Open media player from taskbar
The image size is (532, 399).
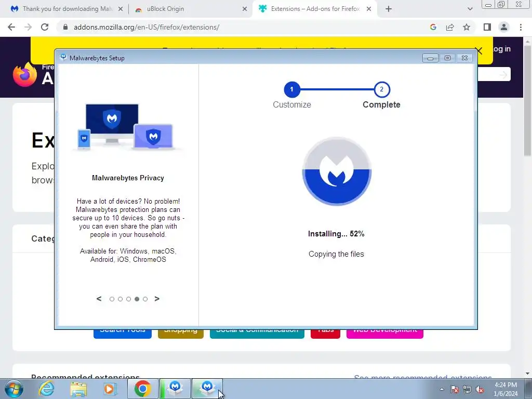point(110,389)
